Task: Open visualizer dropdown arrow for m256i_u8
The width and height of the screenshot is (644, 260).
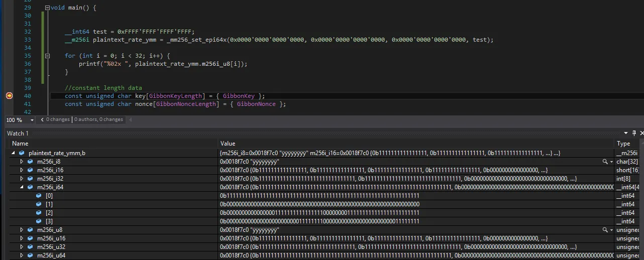Action: [x=611, y=230]
